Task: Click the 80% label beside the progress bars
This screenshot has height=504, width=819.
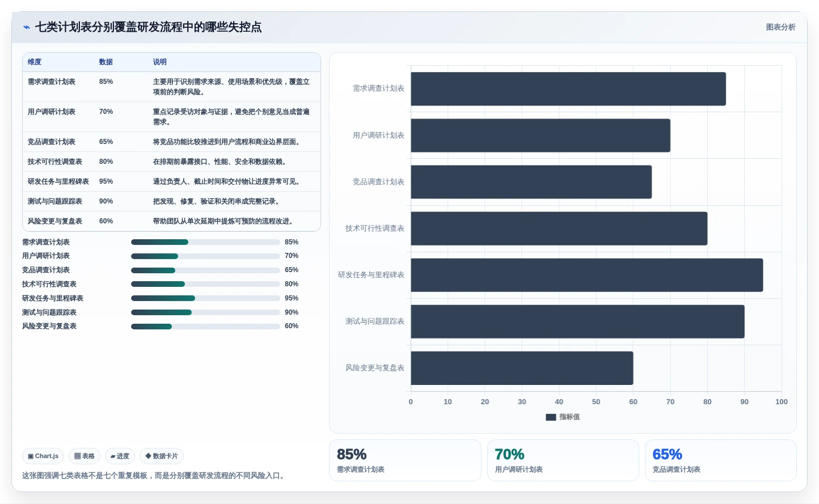Action: point(292,284)
